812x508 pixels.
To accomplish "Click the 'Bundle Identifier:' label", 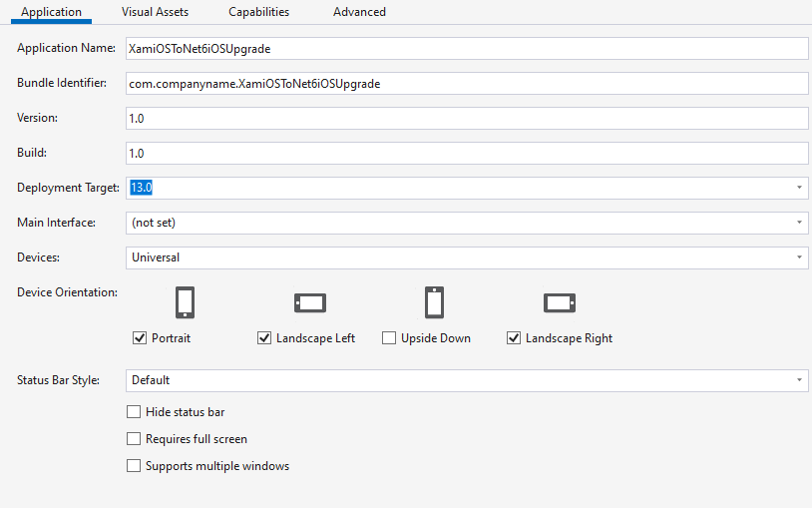I will tap(62, 83).
